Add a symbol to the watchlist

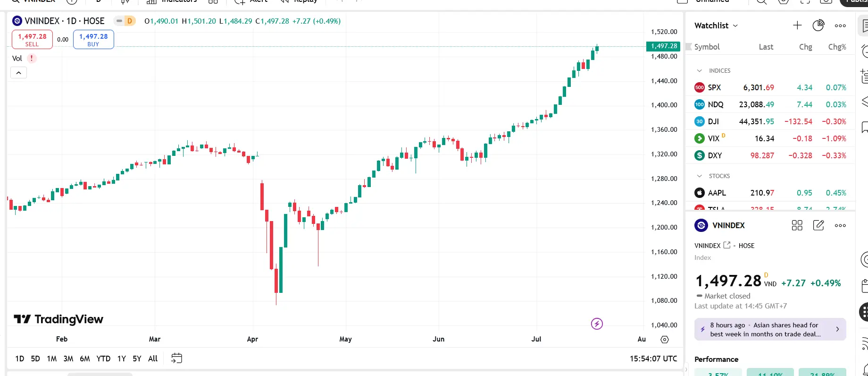[797, 26]
